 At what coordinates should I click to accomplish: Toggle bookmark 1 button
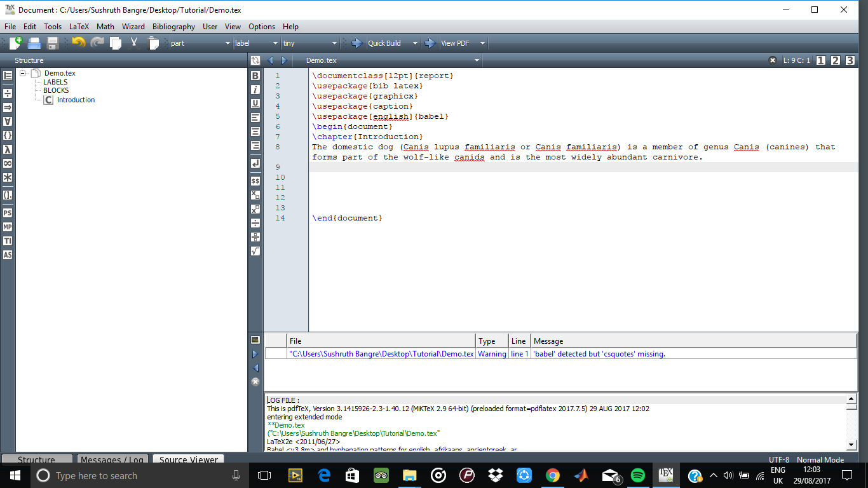click(821, 60)
